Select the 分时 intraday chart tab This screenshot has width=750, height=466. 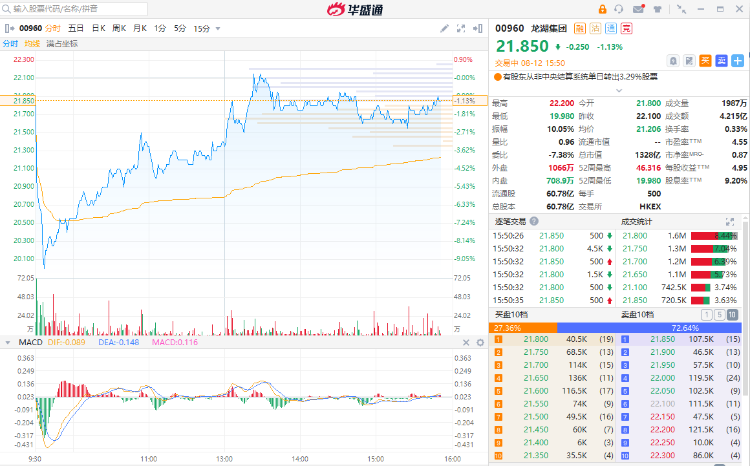(53, 28)
